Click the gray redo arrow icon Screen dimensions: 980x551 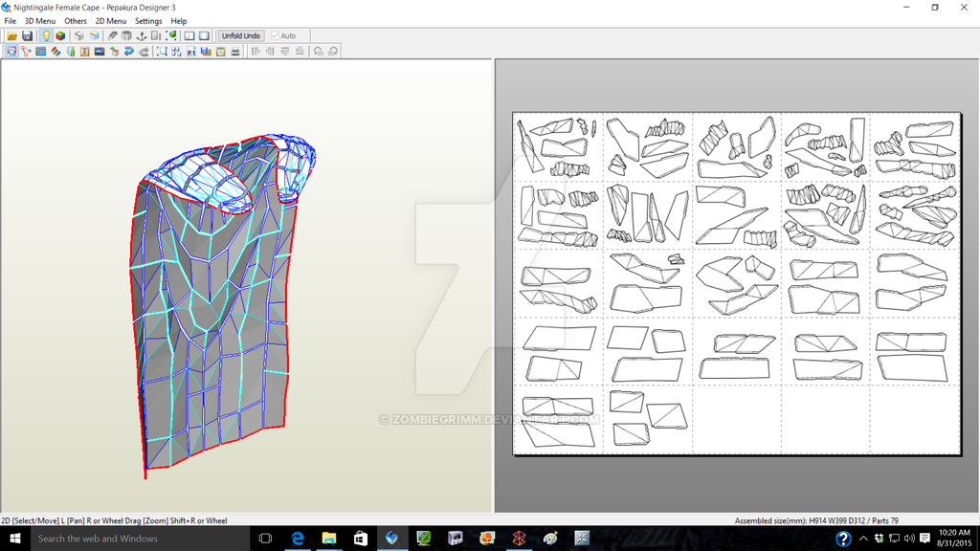(144, 52)
